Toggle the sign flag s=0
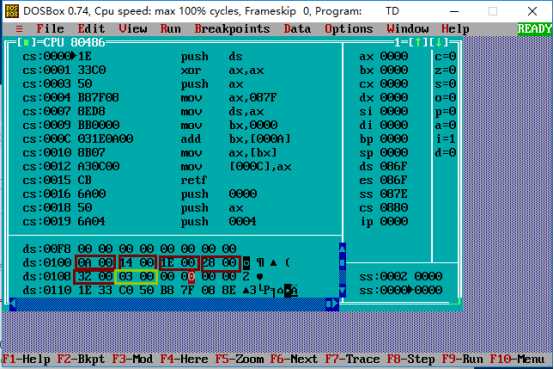 (445, 84)
